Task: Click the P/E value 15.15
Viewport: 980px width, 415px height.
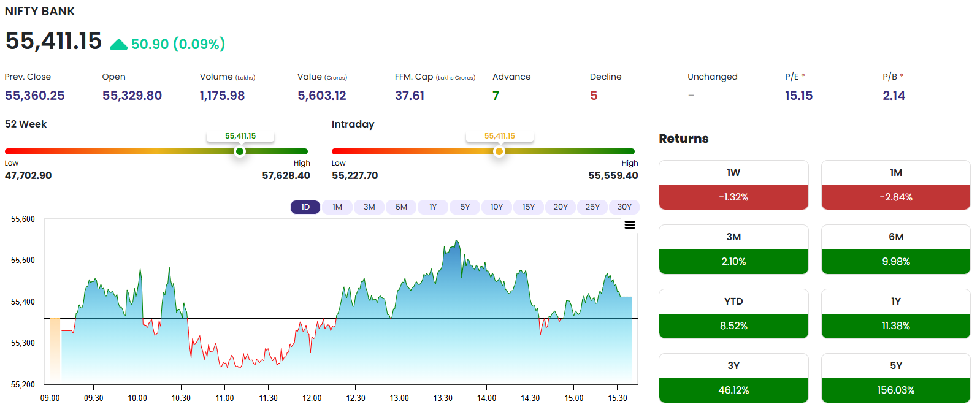Action: pyautogui.click(x=798, y=96)
